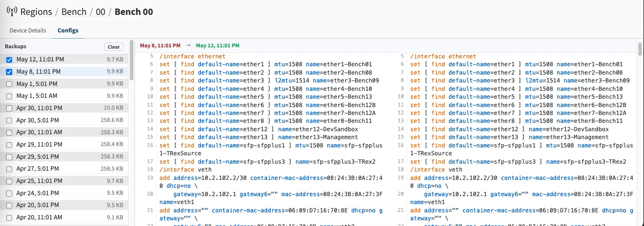The width and height of the screenshot is (644, 226).
Task: Click right pane ether4-Bench10 config line
Action: [516, 89]
